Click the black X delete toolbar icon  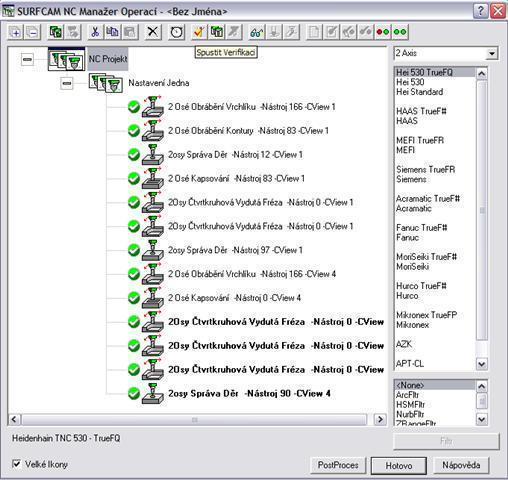[153, 32]
